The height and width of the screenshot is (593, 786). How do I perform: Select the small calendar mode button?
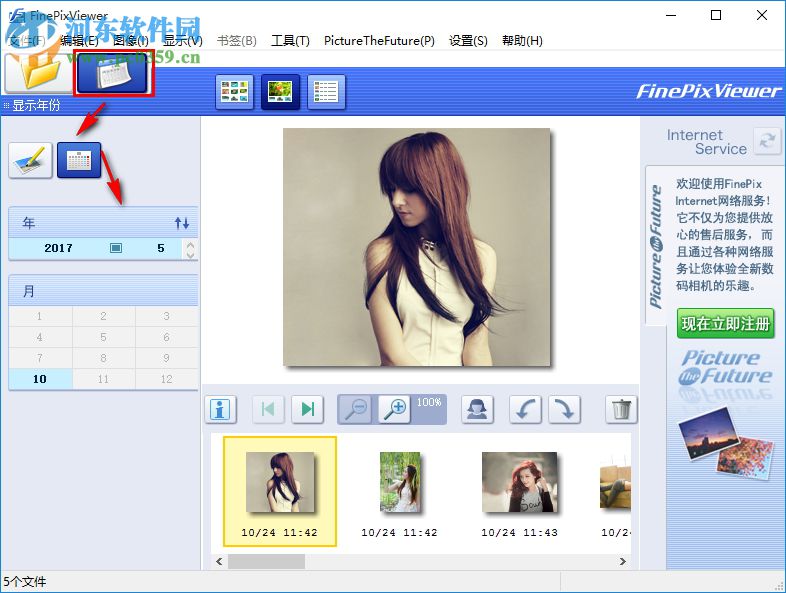79,160
